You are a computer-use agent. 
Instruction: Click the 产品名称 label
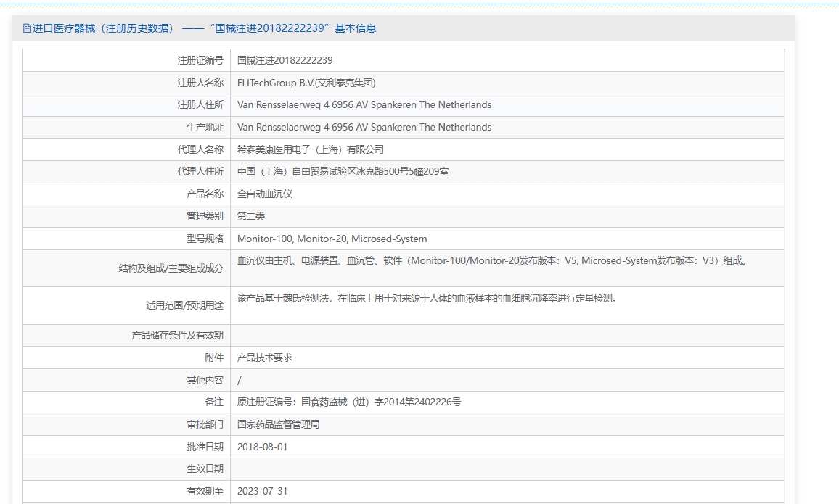205,194
